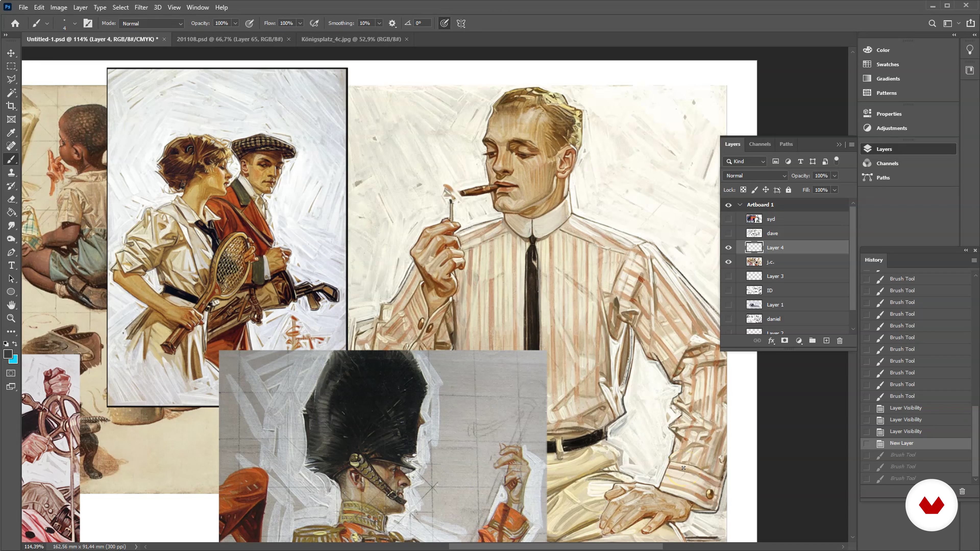980x551 pixels.
Task: Open the Kind filter dropdown
Action: [x=744, y=162]
